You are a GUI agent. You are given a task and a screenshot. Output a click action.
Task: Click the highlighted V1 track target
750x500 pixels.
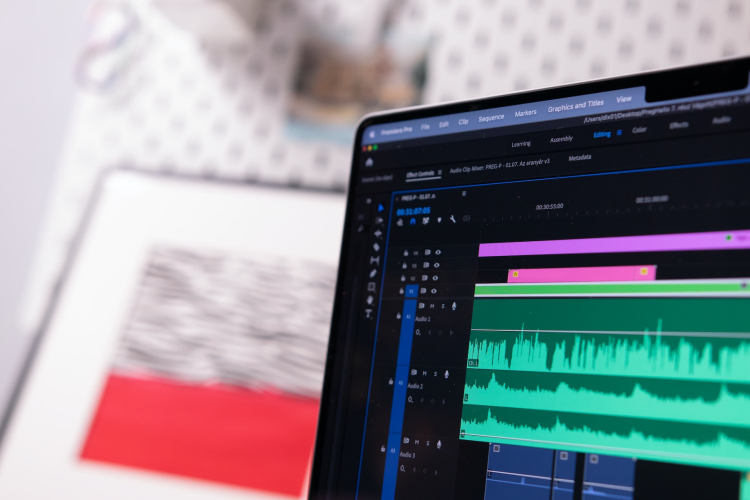coord(411,291)
